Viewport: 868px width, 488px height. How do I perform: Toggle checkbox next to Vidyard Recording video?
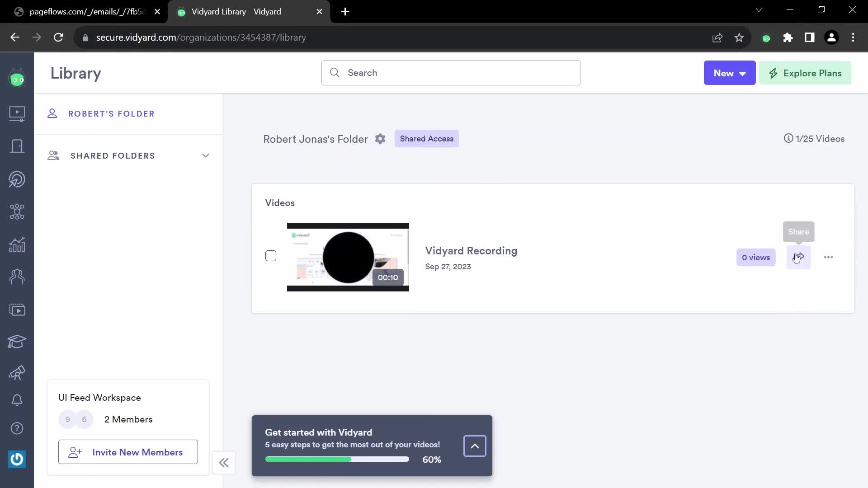pyautogui.click(x=271, y=256)
